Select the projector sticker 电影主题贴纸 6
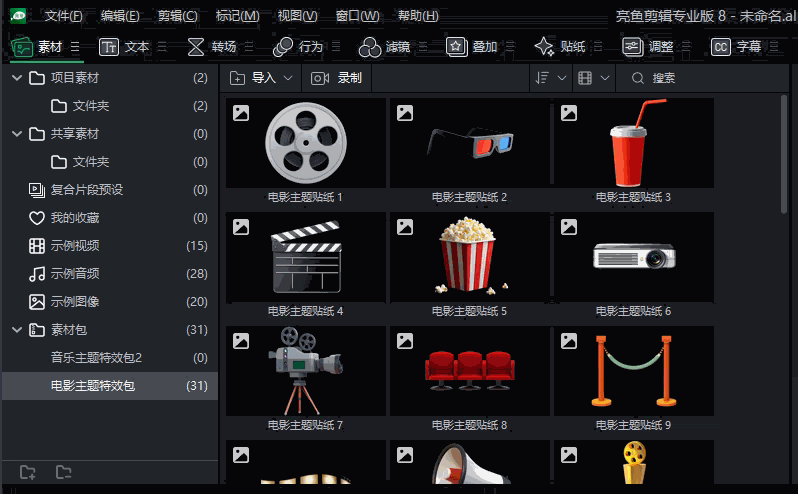Viewport: 798px width, 494px height. pyautogui.click(x=634, y=257)
